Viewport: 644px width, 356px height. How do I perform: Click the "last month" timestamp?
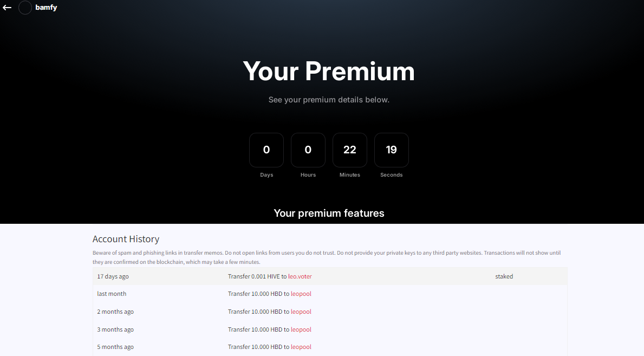pyautogui.click(x=112, y=294)
